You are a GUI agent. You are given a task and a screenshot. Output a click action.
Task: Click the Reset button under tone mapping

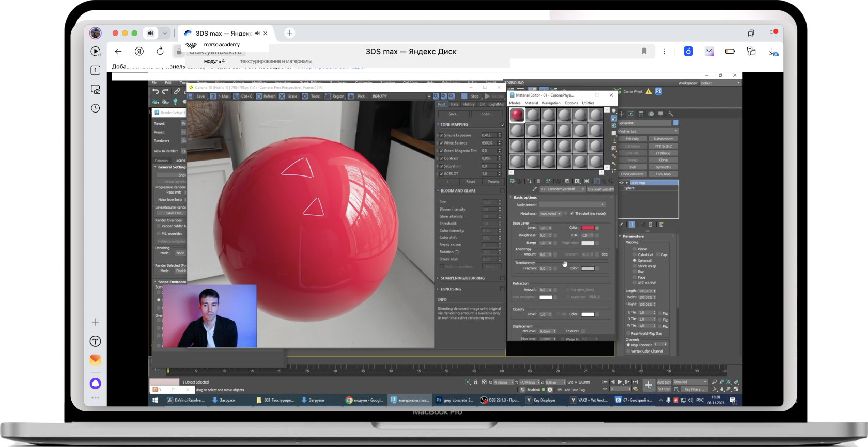pos(470,182)
